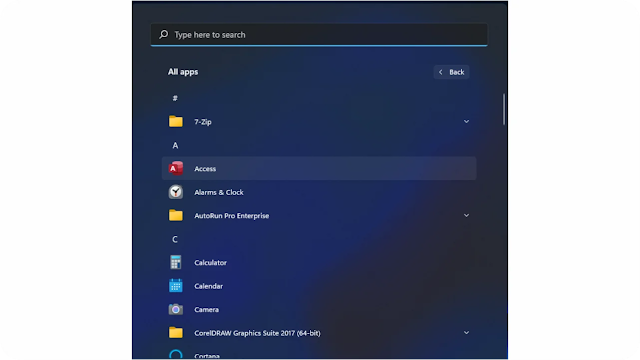Expand the 7-Zip folder chevron
Viewport: 640px width, 360px height.
[466, 121]
